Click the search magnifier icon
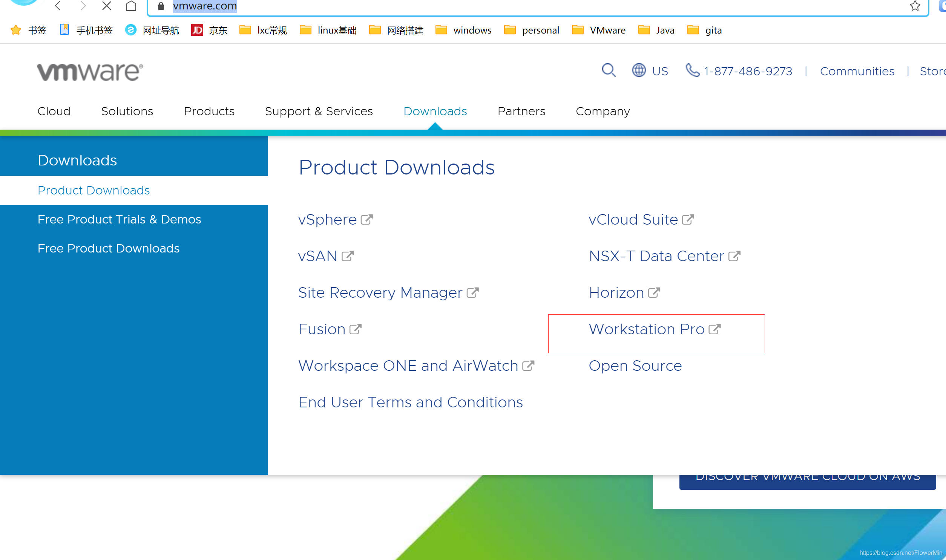The image size is (946, 560). point(609,70)
